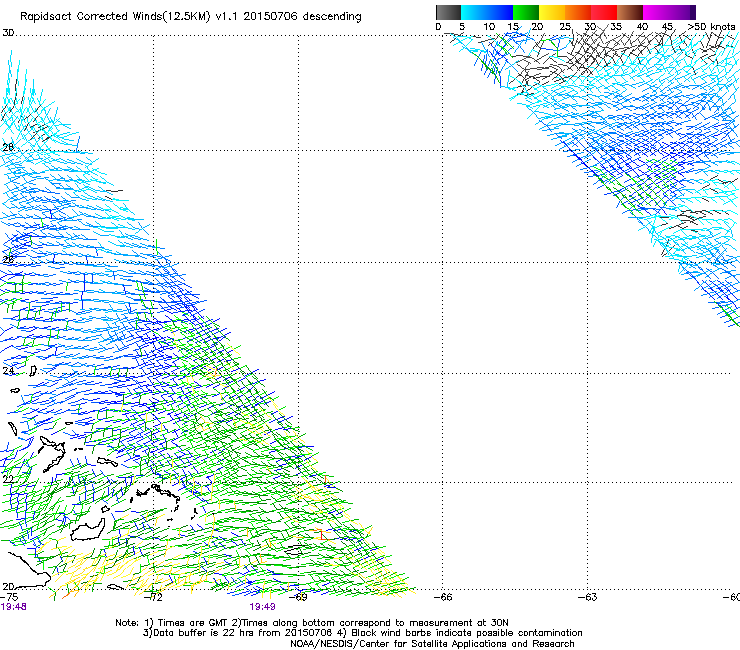
Task: Click the -63 longitude axis label
Action: [588, 597]
